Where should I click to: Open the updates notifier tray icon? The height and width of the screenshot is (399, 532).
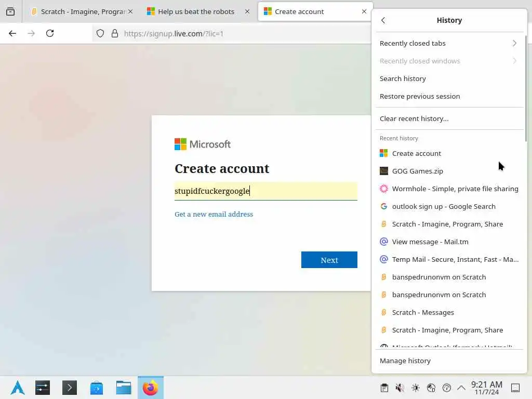tap(446, 388)
